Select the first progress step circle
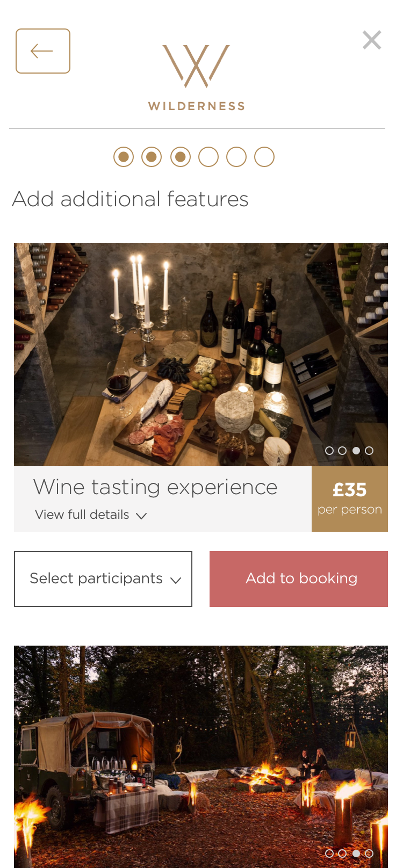The height and width of the screenshot is (868, 403). point(124,157)
